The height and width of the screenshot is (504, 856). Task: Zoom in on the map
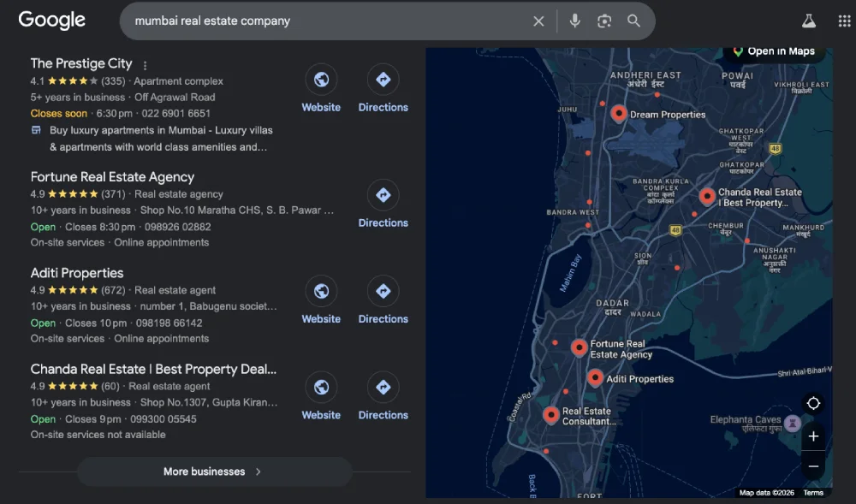point(813,436)
